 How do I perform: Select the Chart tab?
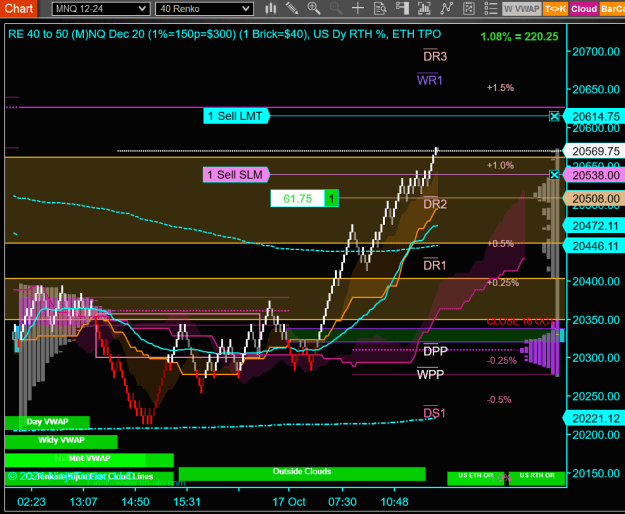coord(18,8)
